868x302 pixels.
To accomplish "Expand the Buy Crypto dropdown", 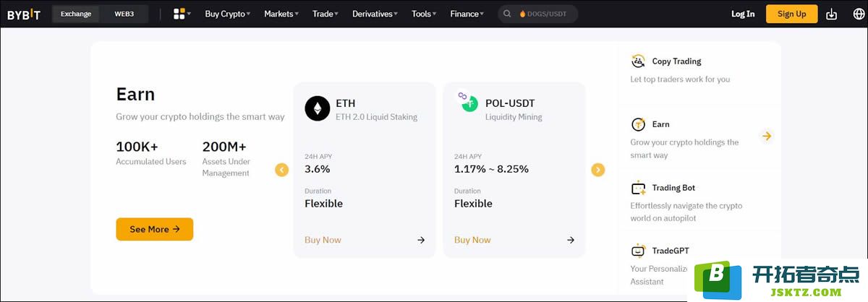I will (227, 14).
